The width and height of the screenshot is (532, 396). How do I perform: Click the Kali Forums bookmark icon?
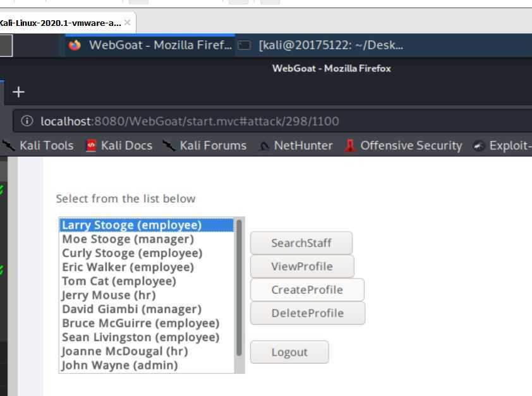[x=169, y=146]
